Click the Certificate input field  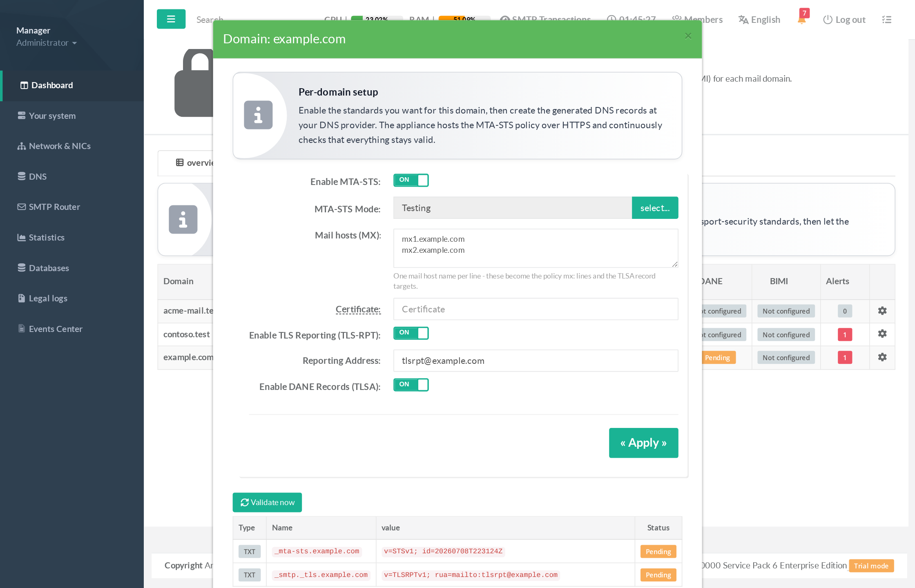tap(536, 309)
